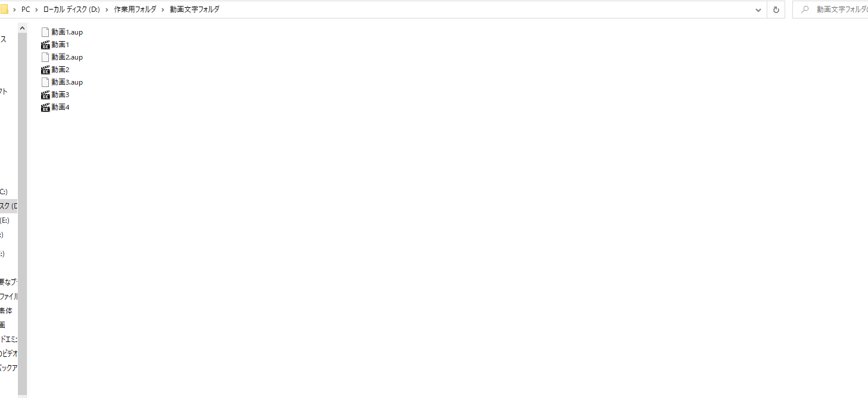868x398 pixels.
Task: Select the 動画3.aup file icon
Action: pos(45,82)
